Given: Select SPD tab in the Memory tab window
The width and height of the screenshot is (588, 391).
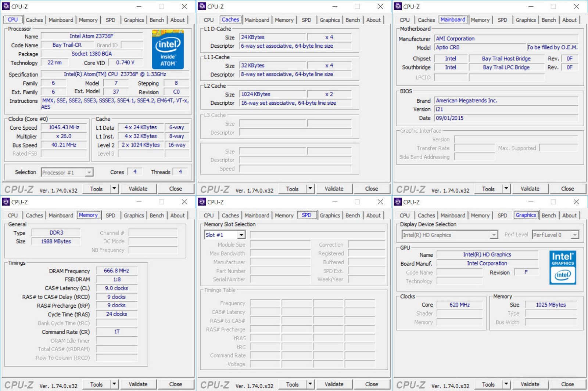Looking at the screenshot, I should pyautogui.click(x=111, y=215).
